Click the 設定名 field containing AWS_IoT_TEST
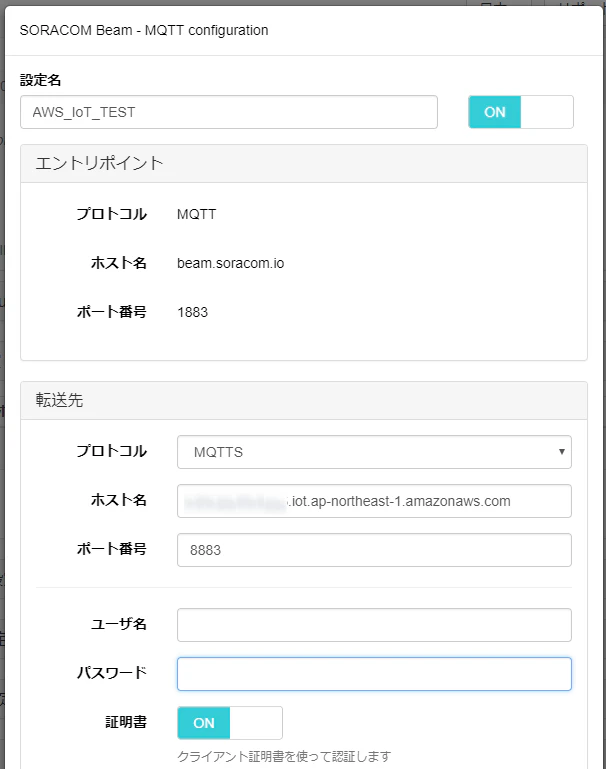 [x=228, y=112]
